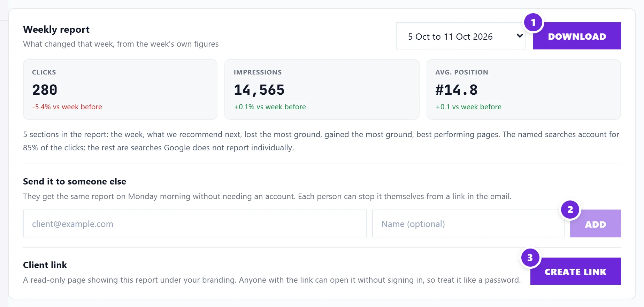This screenshot has height=307, width=644.
Task: Click the "-5.4% vs week before" change
Action: click(67, 107)
